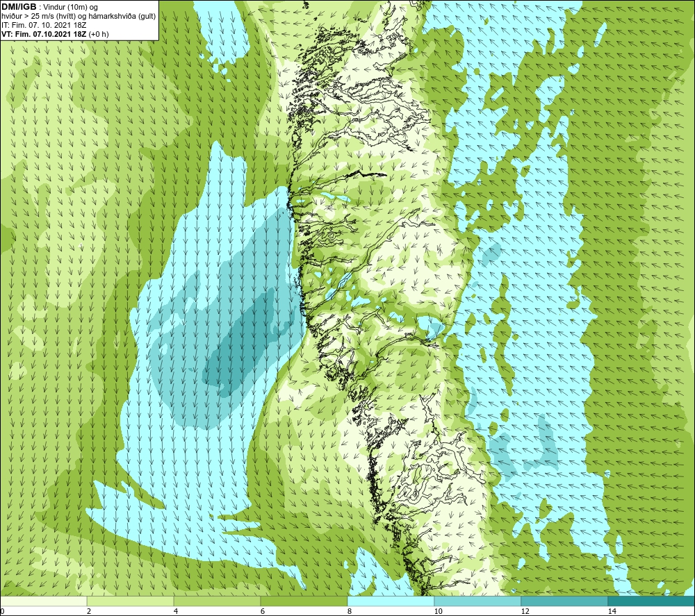Viewport: 695px width, 616px height.
Task: Click the scale label '10'
Action: tap(439, 612)
